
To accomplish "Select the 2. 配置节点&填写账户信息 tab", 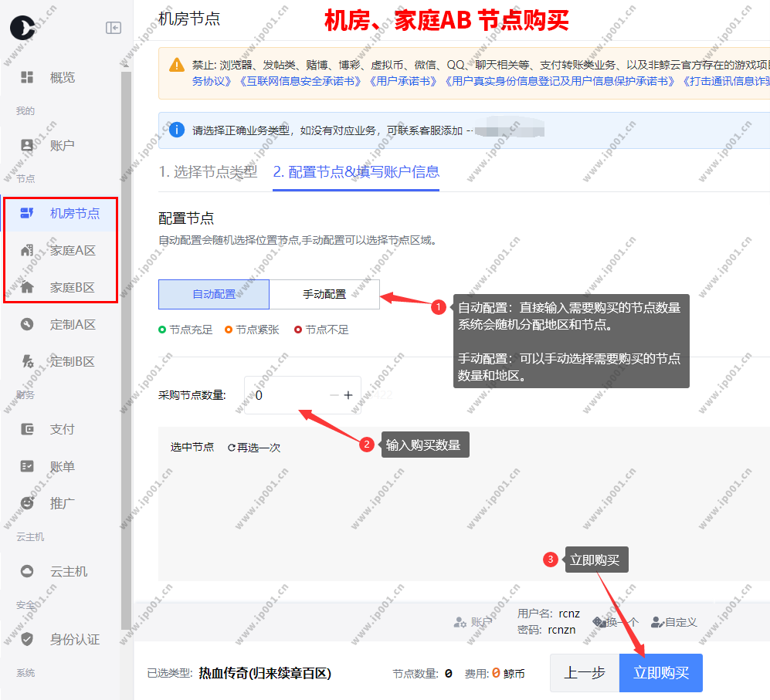I will 356,172.
